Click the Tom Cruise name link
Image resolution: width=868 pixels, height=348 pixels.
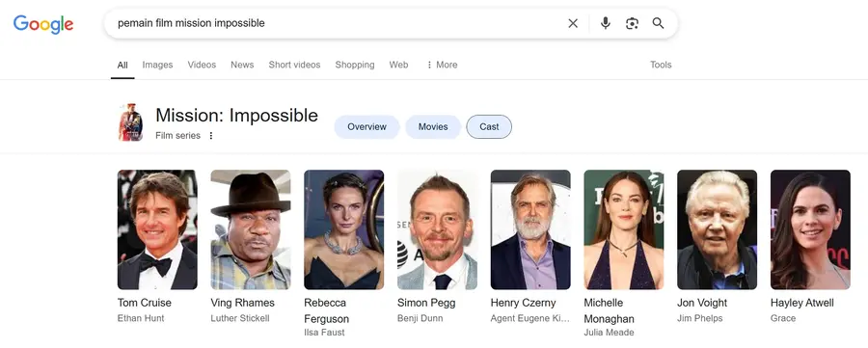145,303
